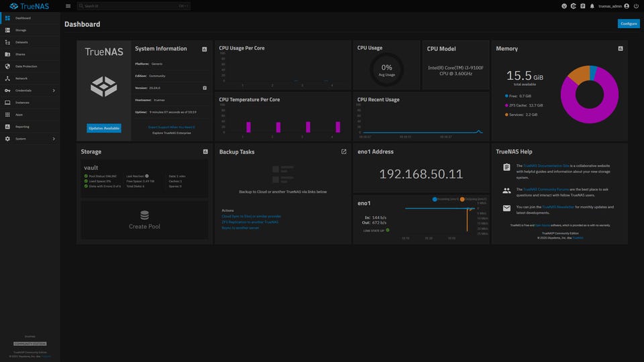
Task: Open System Information reports icon
Action: [x=205, y=49]
